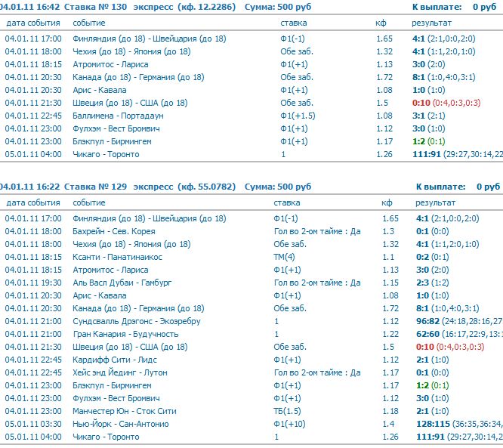Select the 'Манчестер Юн - Сток Сити' event
503x448 pixels.
[x=125, y=411]
